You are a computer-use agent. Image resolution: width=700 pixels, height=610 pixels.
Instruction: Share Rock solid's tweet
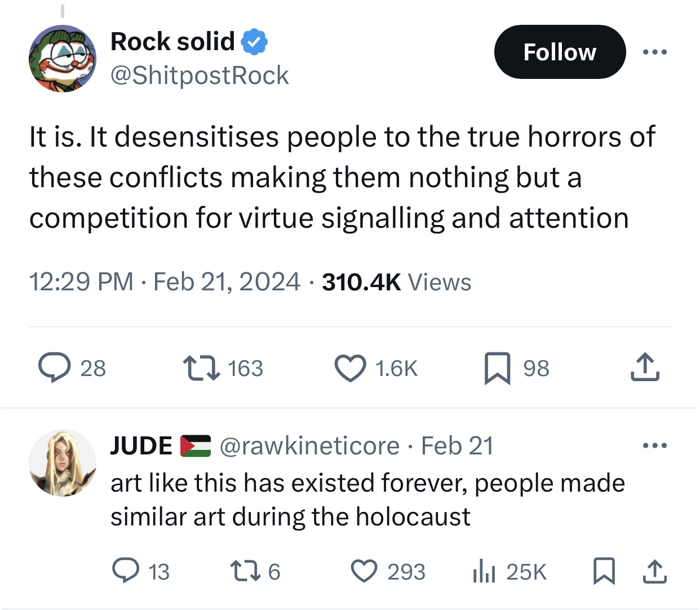[645, 368]
